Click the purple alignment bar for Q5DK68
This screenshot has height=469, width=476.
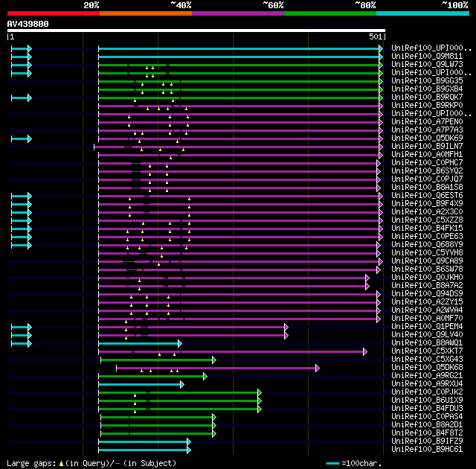coord(218,368)
